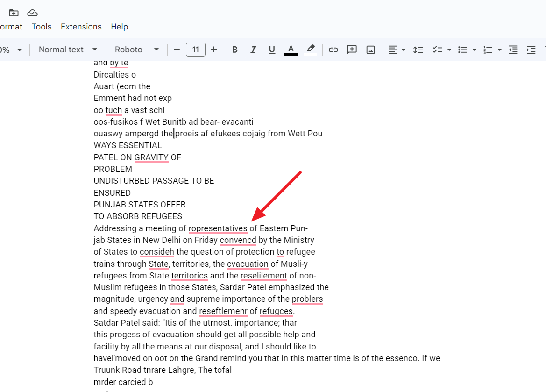546x392 pixels.
Task: Open the line spacing options icon
Action: [418, 49]
